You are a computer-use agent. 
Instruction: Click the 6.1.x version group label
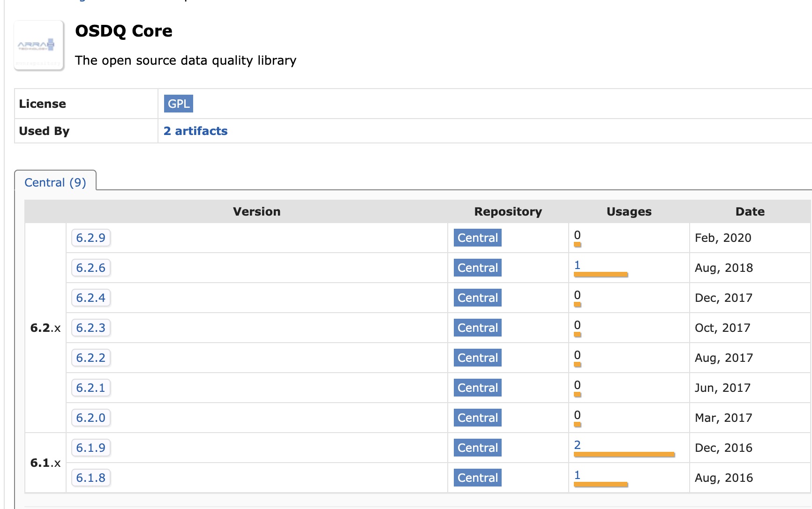[45, 463]
